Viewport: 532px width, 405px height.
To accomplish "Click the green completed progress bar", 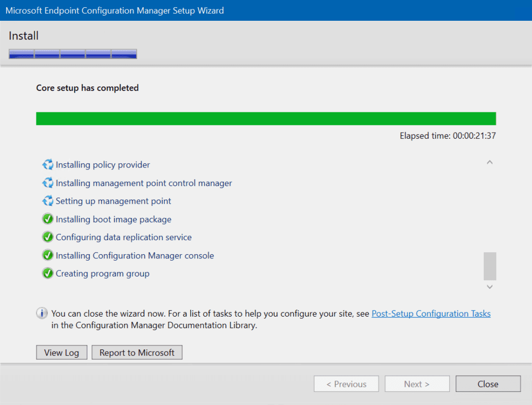I will 266,119.
